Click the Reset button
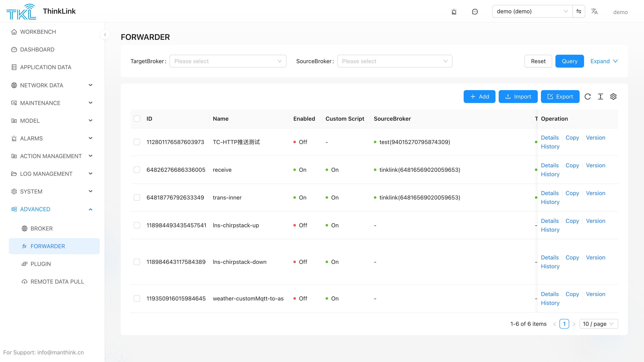The height and width of the screenshot is (362, 644). 538,61
